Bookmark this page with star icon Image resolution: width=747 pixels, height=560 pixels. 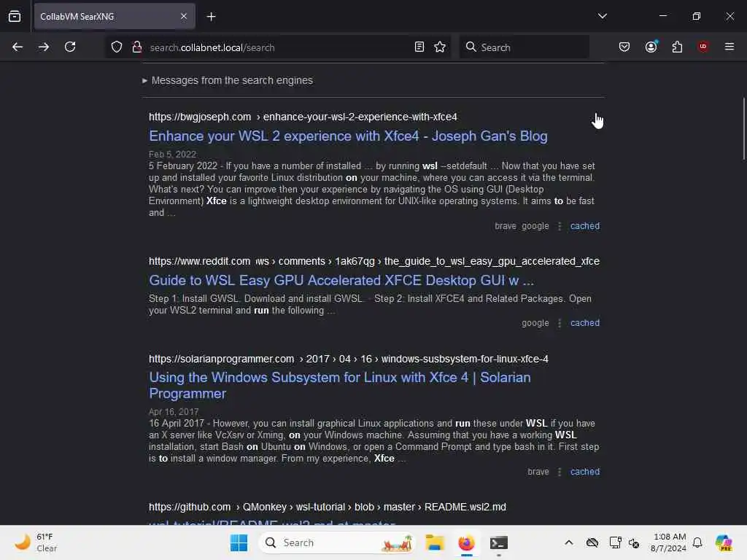[440, 47]
